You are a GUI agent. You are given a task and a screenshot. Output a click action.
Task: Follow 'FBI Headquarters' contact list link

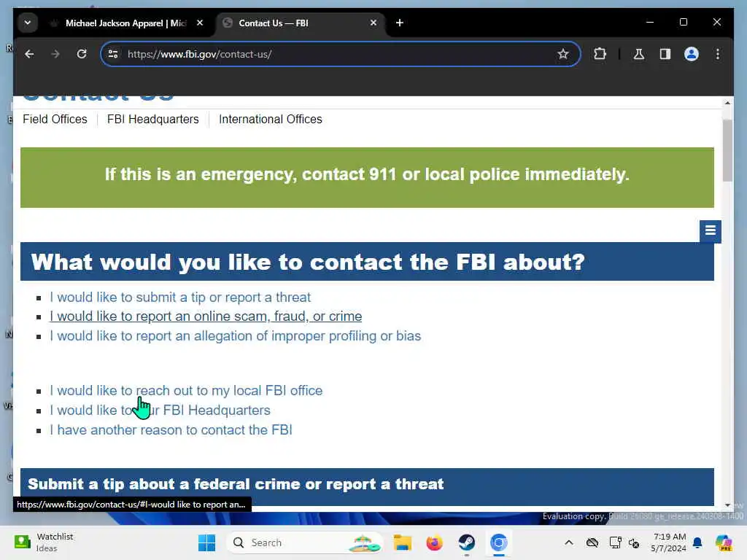point(160,411)
